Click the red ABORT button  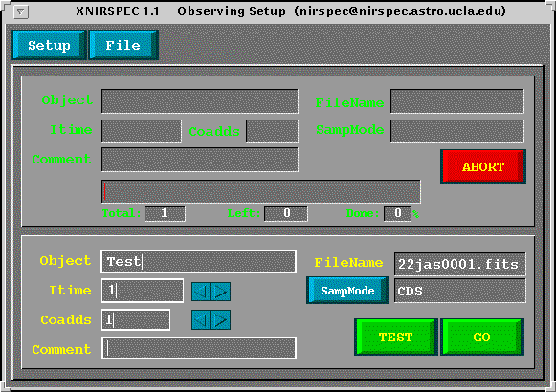click(x=483, y=166)
